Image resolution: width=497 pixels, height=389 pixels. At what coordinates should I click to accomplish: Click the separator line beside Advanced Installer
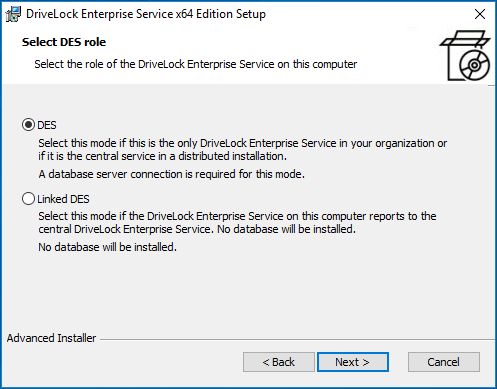(x=298, y=340)
